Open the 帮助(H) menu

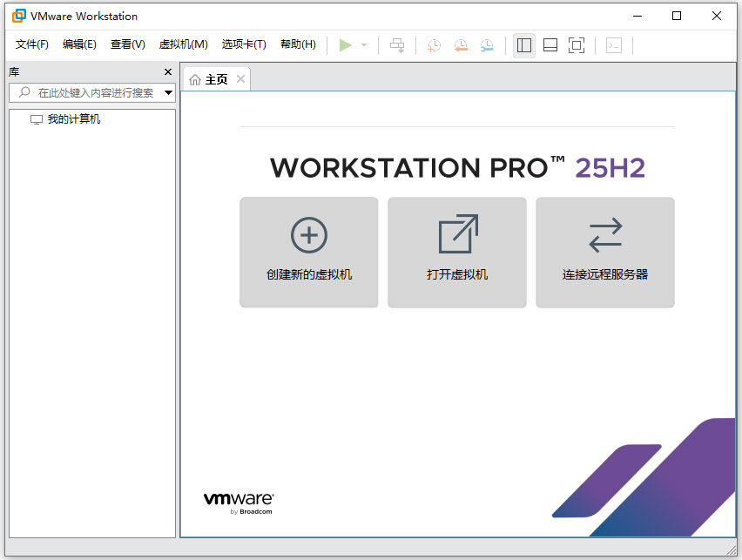(299, 44)
